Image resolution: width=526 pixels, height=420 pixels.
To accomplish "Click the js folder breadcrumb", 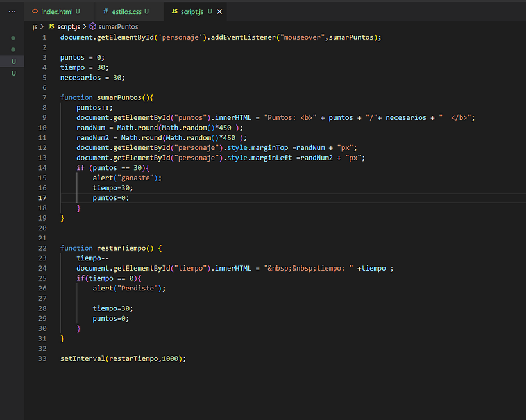I will click(35, 26).
